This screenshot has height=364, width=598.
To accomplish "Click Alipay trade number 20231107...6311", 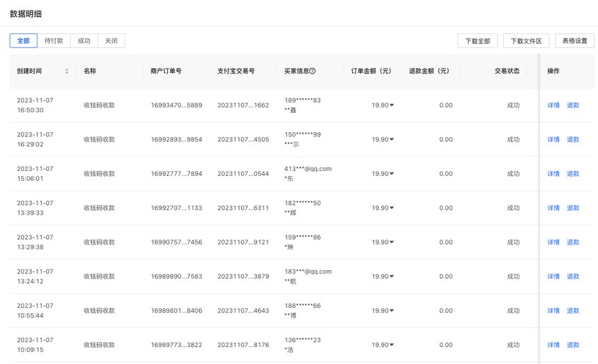I will pos(243,208).
